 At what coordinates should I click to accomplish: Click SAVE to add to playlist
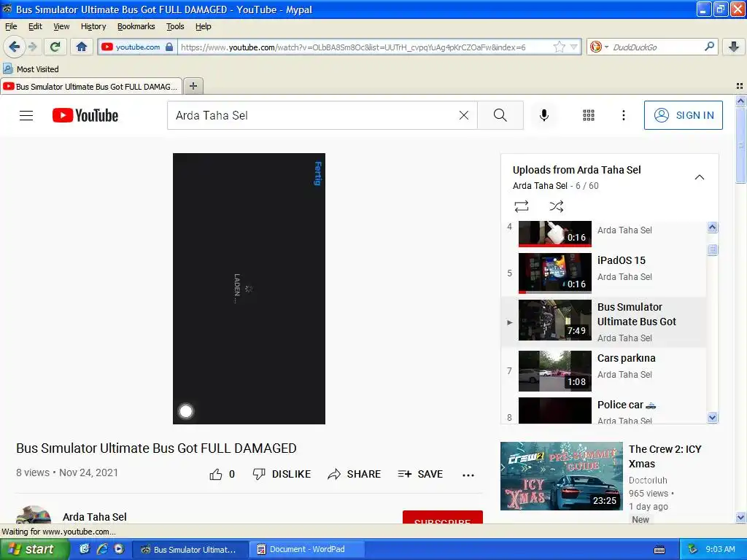pyautogui.click(x=420, y=474)
